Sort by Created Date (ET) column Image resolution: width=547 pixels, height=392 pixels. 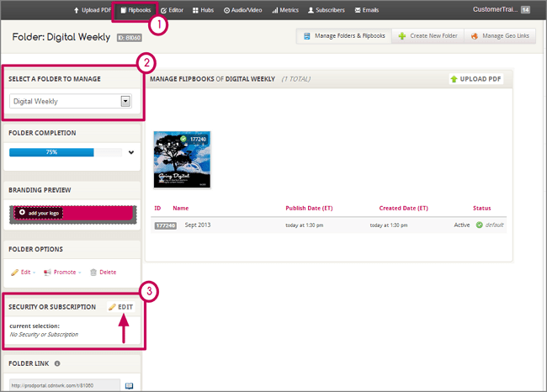coord(404,209)
